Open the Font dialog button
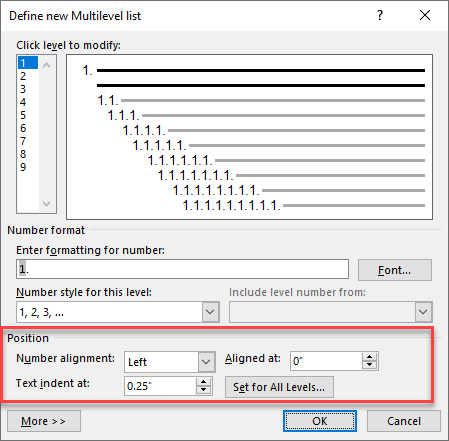449x441 pixels. [395, 270]
